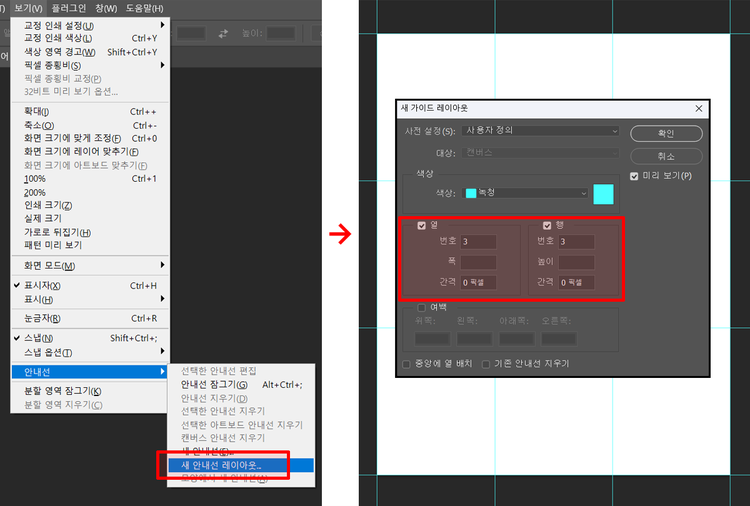This screenshot has height=506, width=750.
Task: Choose 안내선 잠그기(G) from submenu
Action: (x=241, y=385)
